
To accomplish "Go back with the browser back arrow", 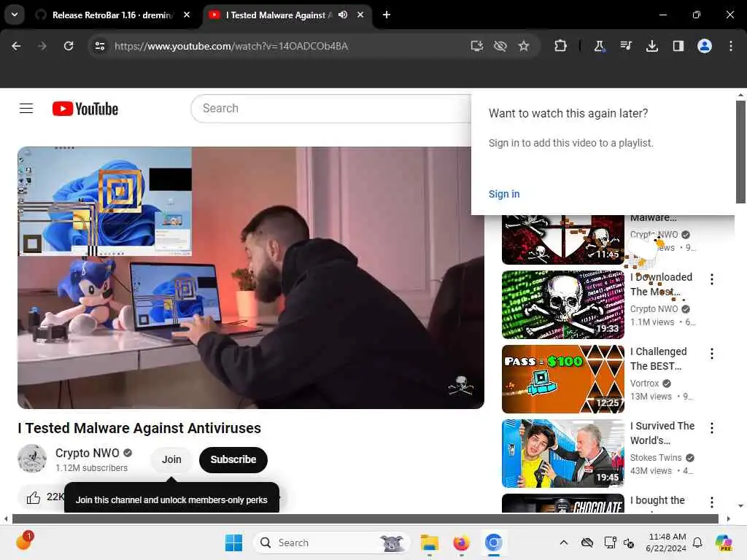I will coord(16,46).
